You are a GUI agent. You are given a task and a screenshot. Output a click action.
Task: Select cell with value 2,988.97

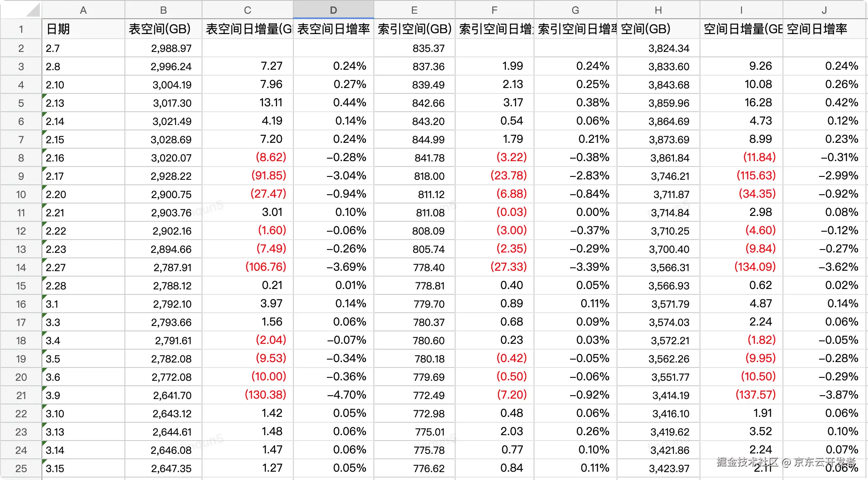pyautogui.click(x=171, y=49)
